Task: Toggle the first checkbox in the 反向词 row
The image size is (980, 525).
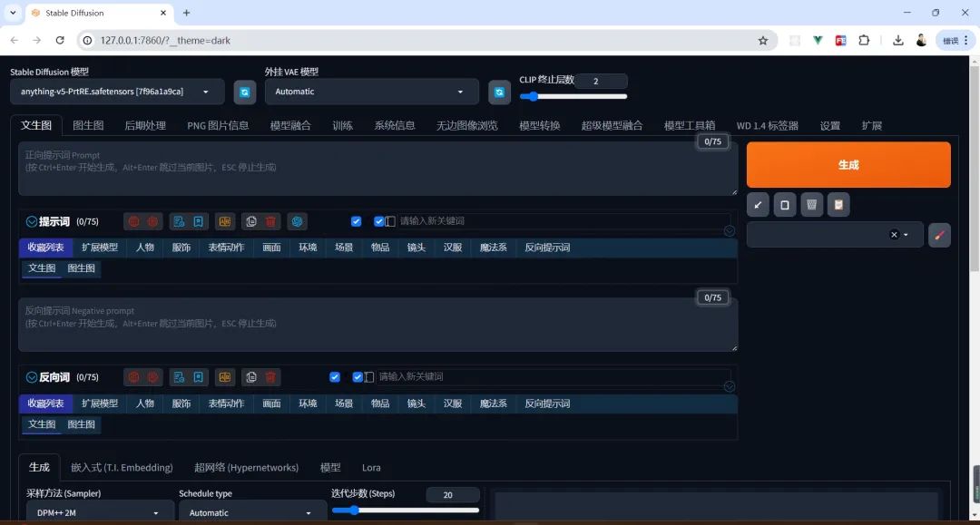Action: [x=335, y=377]
